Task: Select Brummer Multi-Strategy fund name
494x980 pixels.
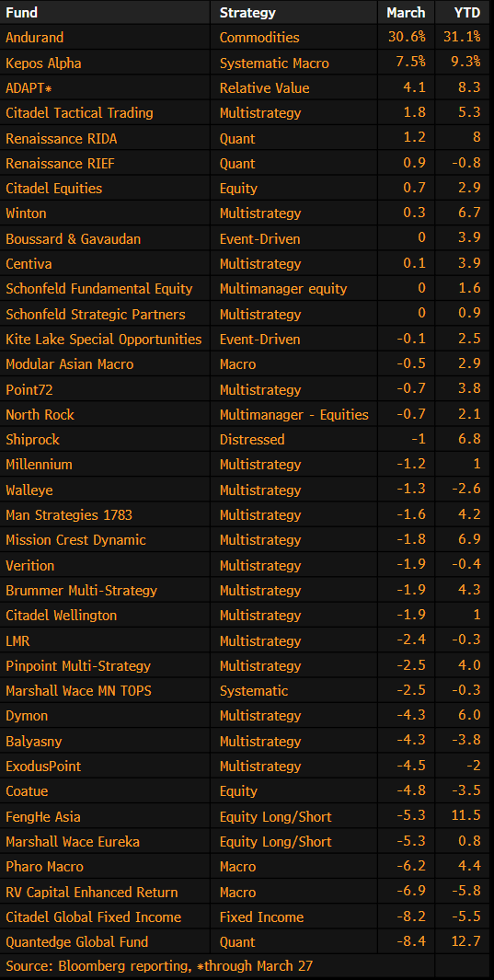Action: coord(81,591)
